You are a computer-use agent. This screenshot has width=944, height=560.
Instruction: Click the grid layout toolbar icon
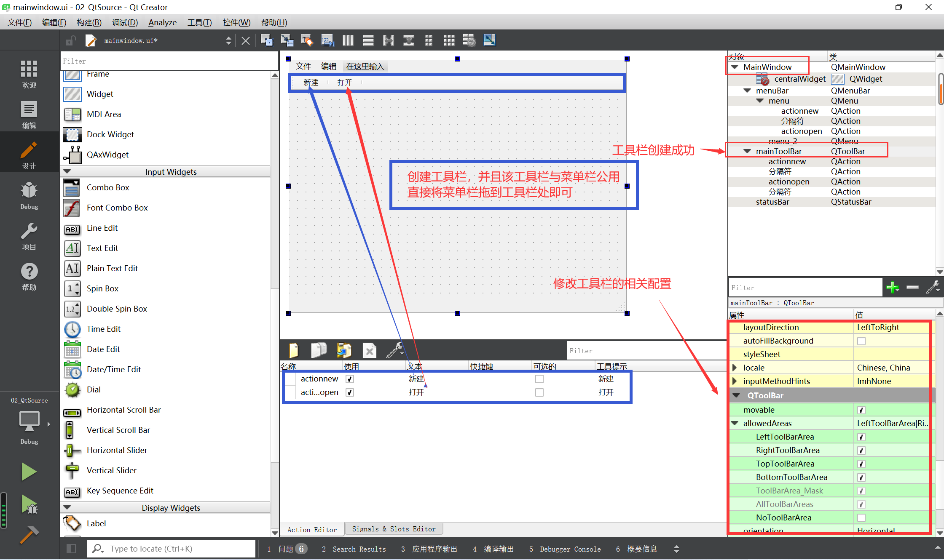[x=449, y=40]
